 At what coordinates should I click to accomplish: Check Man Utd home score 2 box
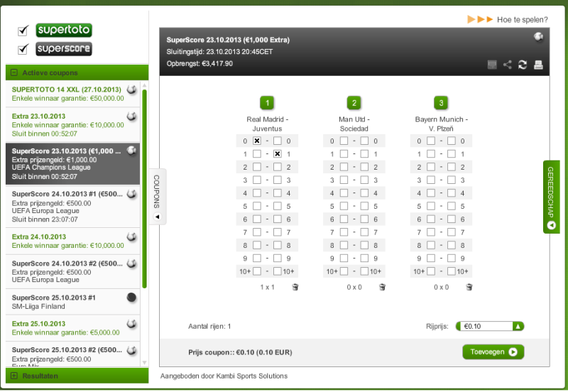pos(344,167)
